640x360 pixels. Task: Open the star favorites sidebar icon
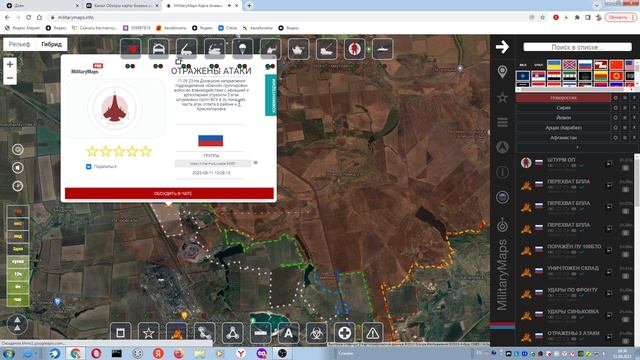[502, 98]
